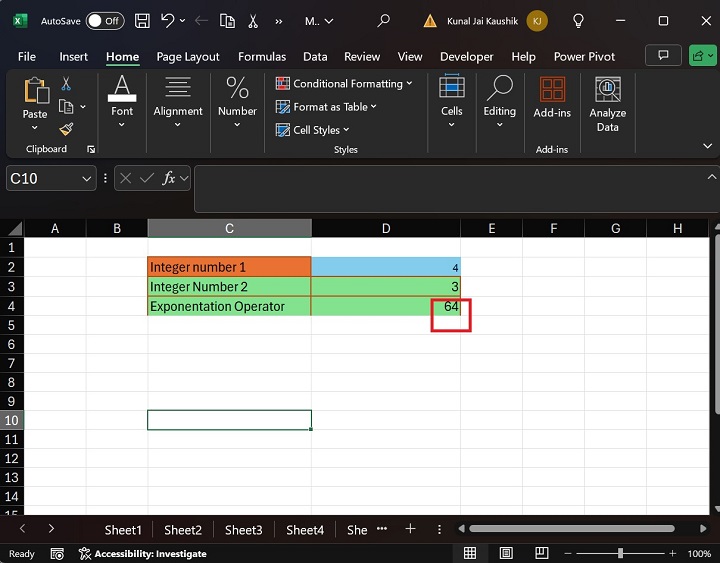
Task: Click Accessibility: Investigate in status bar
Action: click(x=143, y=553)
